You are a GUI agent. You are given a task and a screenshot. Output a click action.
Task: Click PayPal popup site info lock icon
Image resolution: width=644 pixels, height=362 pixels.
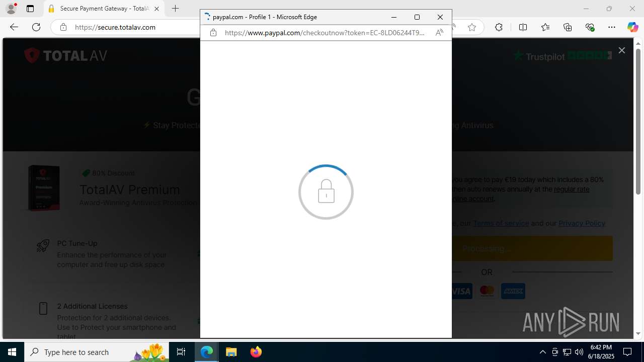[x=213, y=33]
